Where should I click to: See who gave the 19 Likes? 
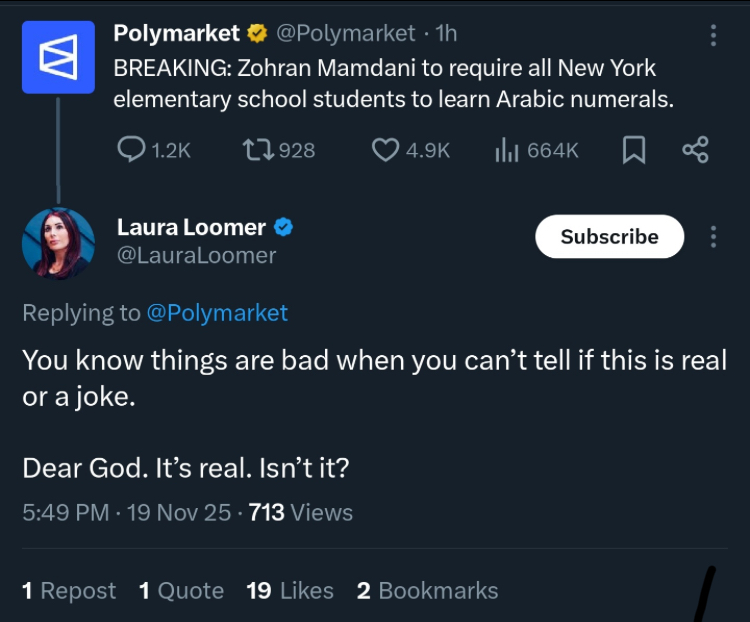[x=290, y=591]
